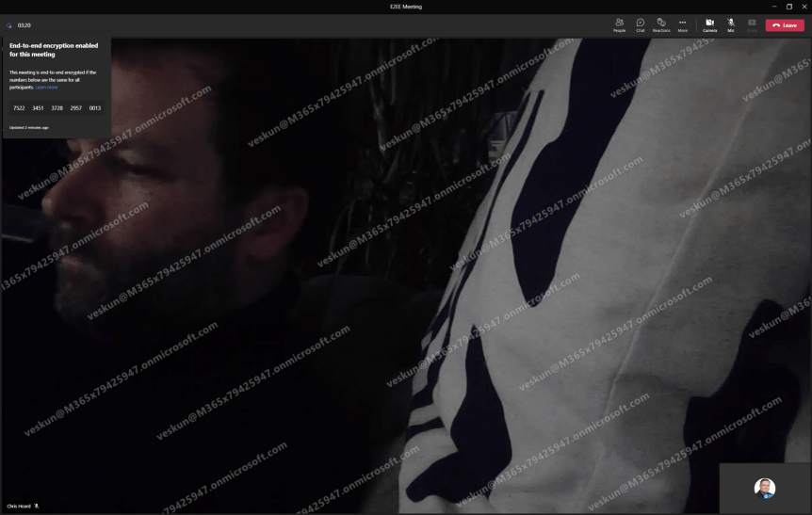This screenshot has width=812, height=515.
Task: Click the Chris Hoard name label
Action: coord(19,507)
